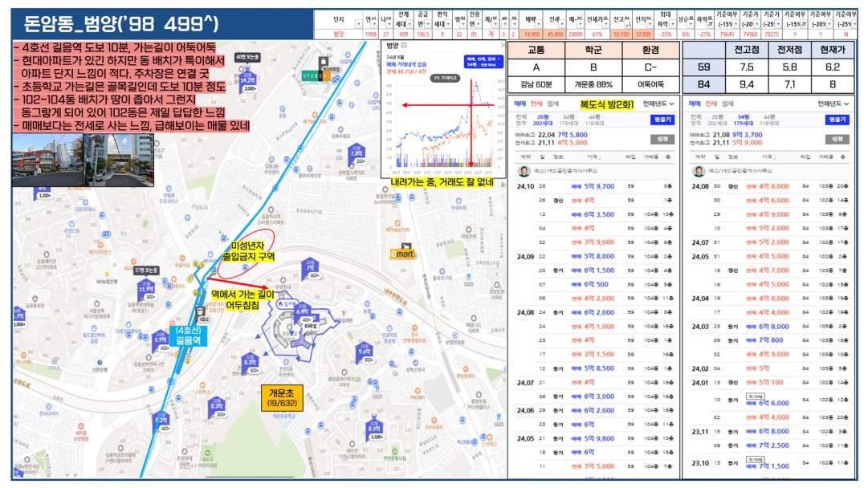Select 44평 area option in left panel
868x488 pixels.
(x=593, y=120)
